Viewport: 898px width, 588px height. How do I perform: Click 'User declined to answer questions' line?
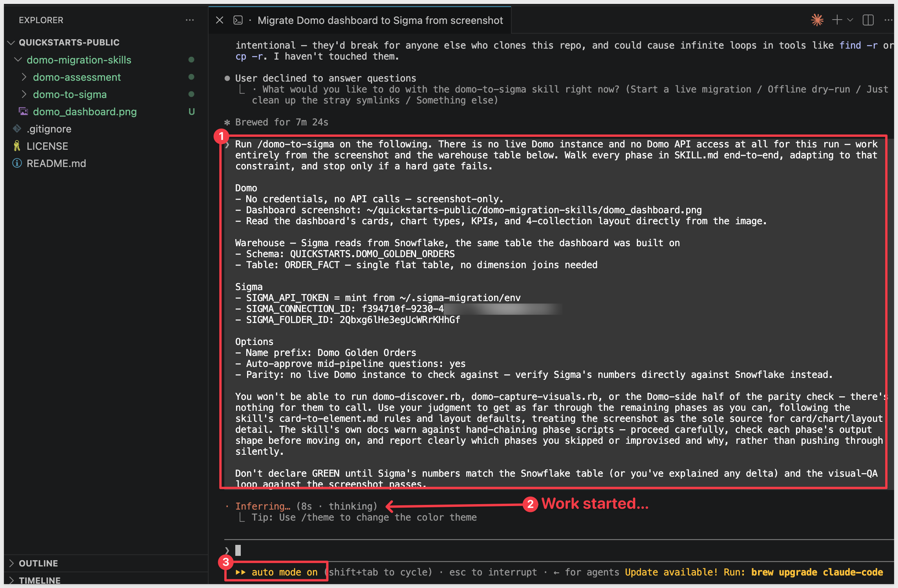click(x=325, y=78)
